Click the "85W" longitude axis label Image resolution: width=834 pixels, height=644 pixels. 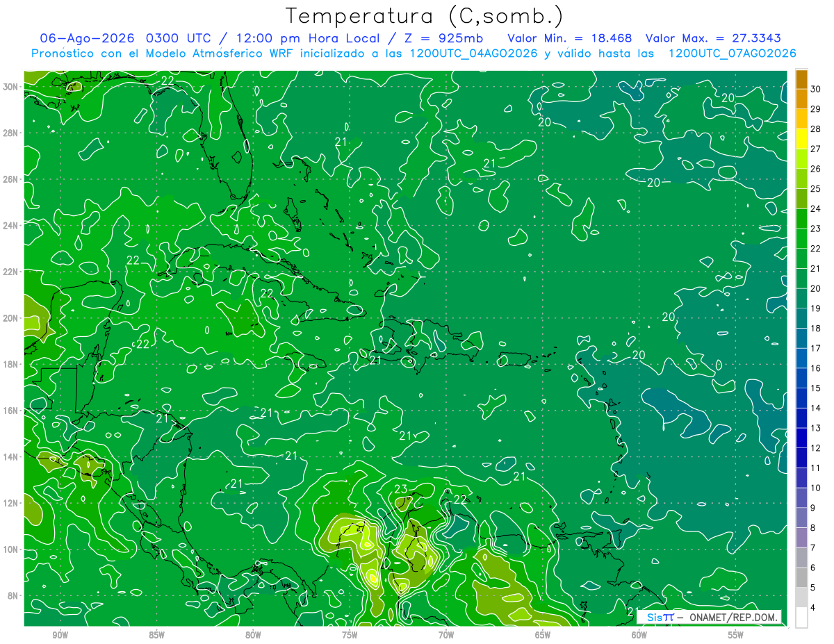(156, 634)
